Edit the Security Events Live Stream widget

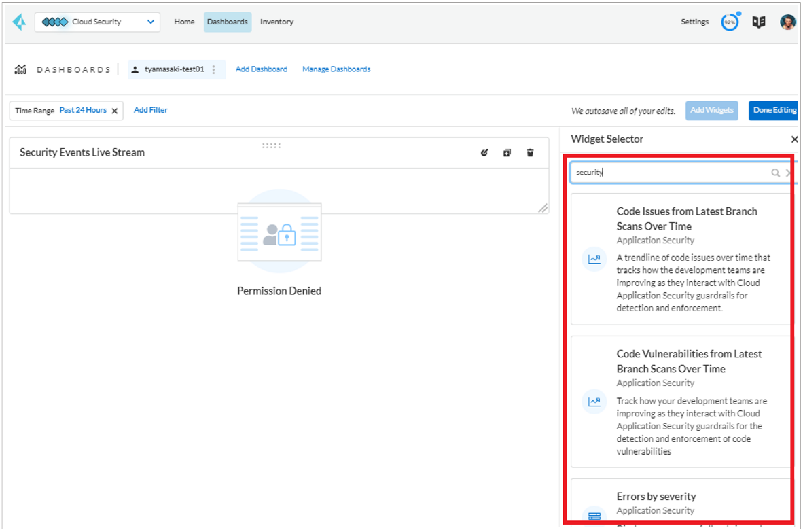pyautogui.click(x=484, y=153)
